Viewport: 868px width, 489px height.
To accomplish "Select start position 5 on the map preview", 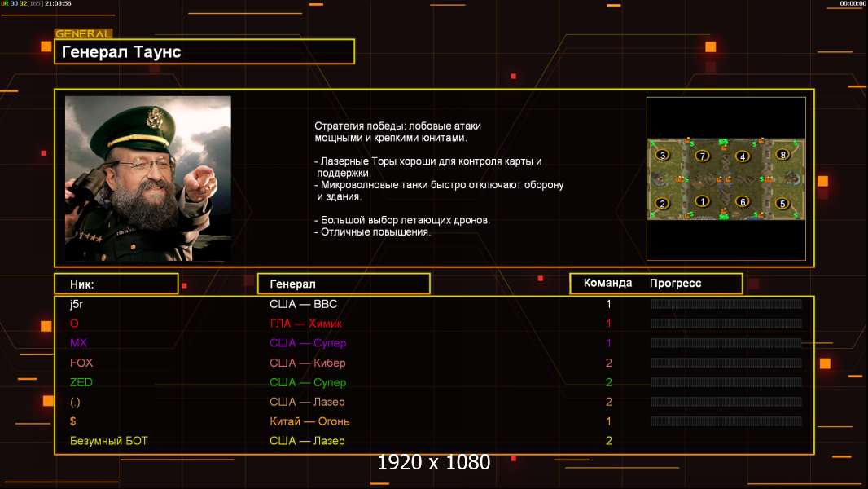I will click(783, 203).
